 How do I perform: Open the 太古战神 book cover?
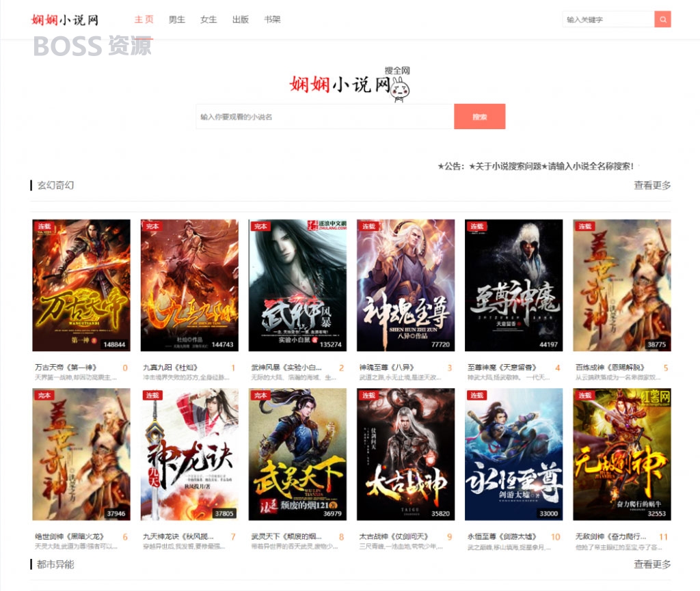[x=405, y=454]
